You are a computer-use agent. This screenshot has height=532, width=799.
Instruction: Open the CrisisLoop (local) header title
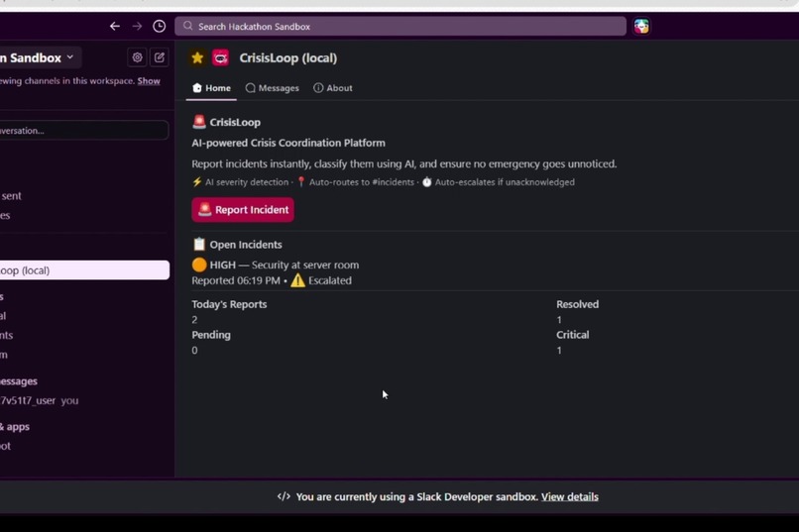(x=287, y=58)
